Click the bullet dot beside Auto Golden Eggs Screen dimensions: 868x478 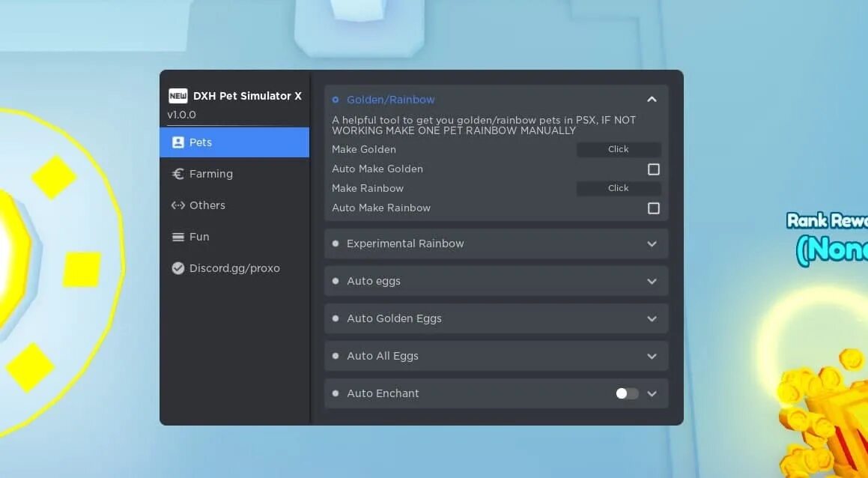(x=336, y=318)
